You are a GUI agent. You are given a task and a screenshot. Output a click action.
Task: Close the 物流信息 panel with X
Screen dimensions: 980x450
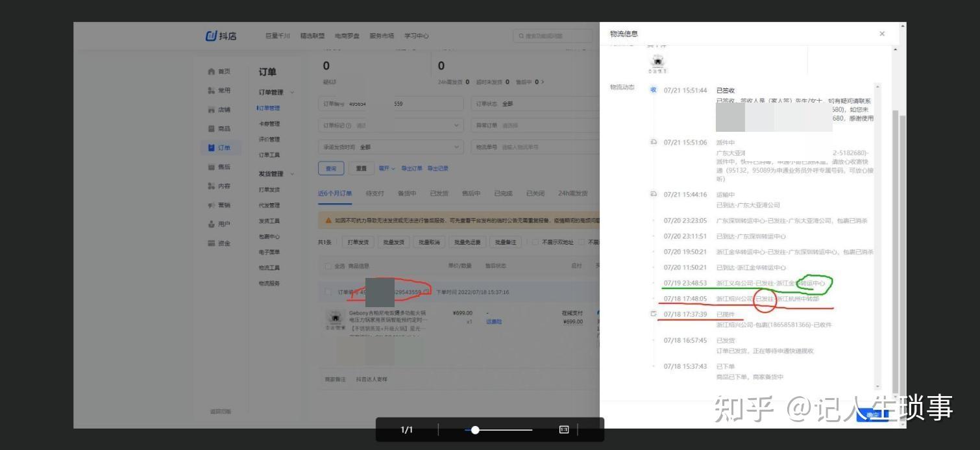pyautogui.click(x=882, y=34)
